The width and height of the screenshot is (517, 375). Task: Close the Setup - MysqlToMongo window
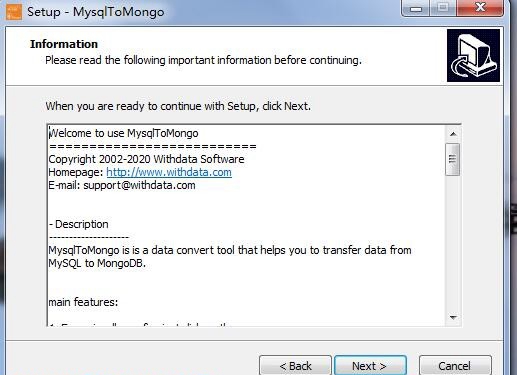(480, 8)
